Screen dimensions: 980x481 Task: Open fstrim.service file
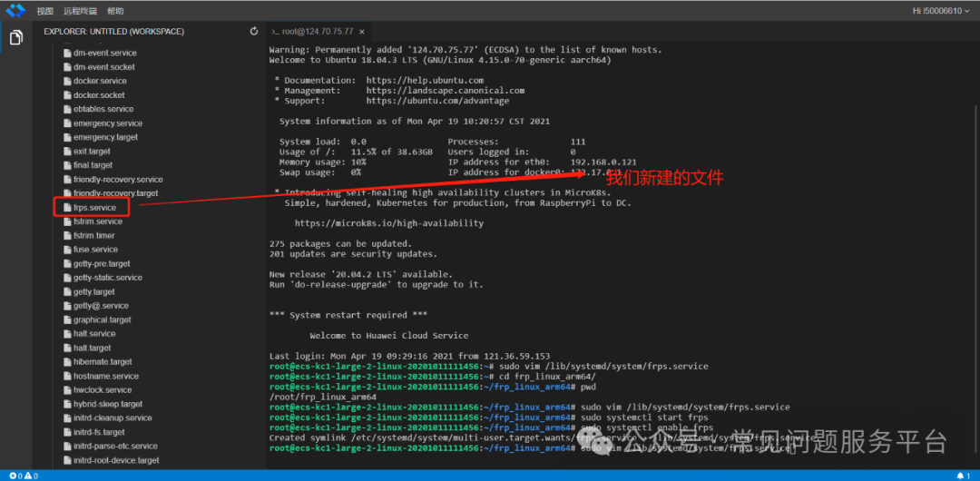[97, 221]
